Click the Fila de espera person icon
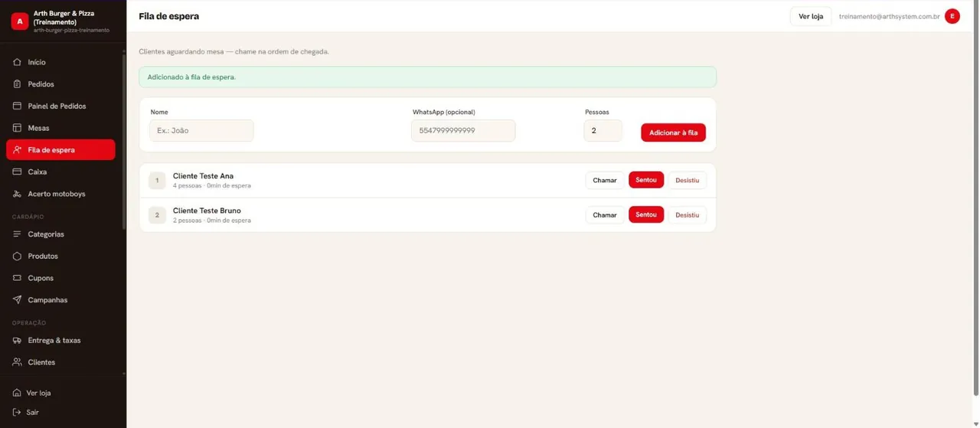 click(17, 150)
